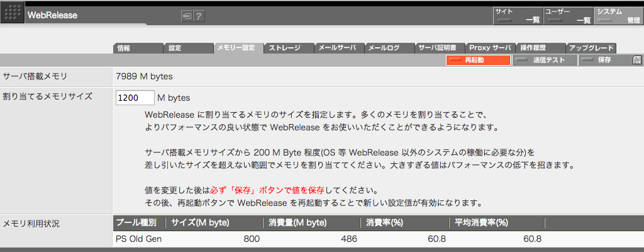Focus the memory size field showing 1200
The height and width of the screenshot is (252, 644).
pos(135,98)
